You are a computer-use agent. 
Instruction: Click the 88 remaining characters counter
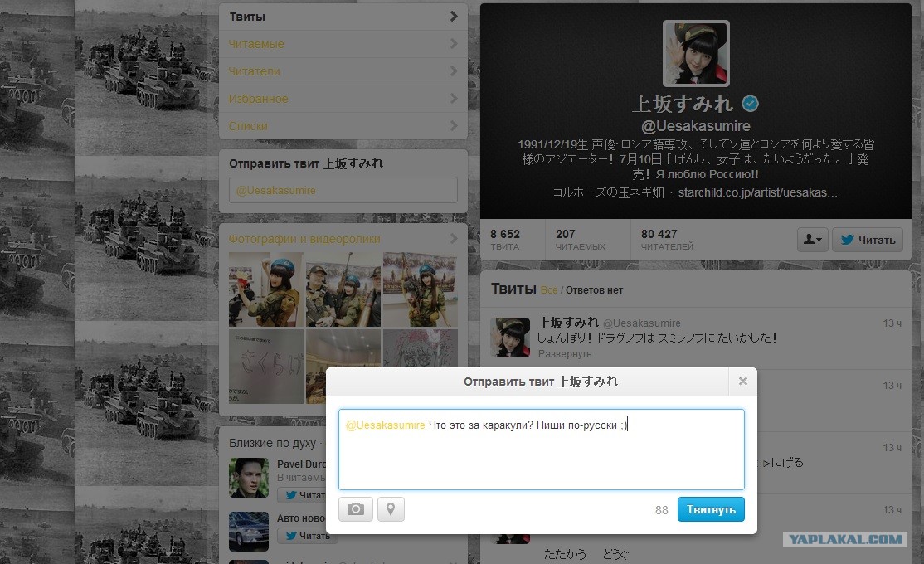pos(661,510)
